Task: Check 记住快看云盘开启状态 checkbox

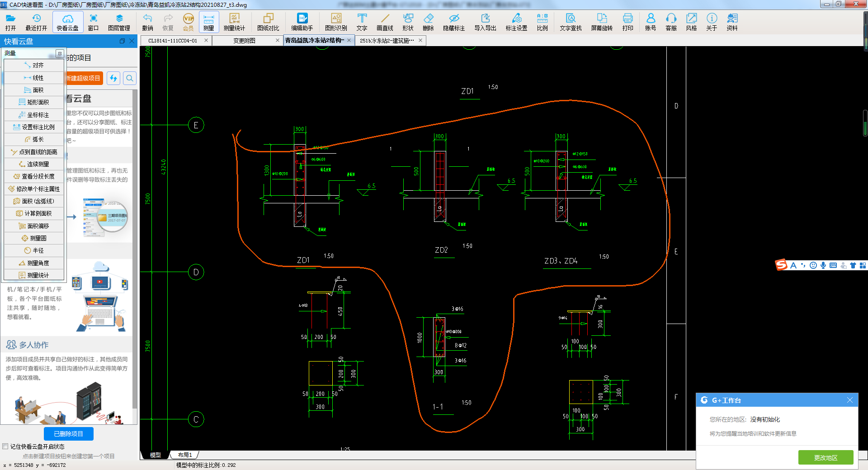Action: [x=5, y=446]
